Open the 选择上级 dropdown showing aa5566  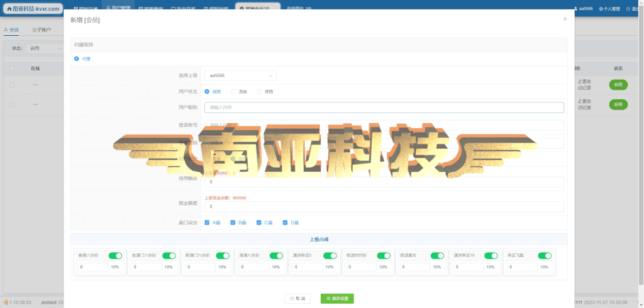tap(240, 75)
